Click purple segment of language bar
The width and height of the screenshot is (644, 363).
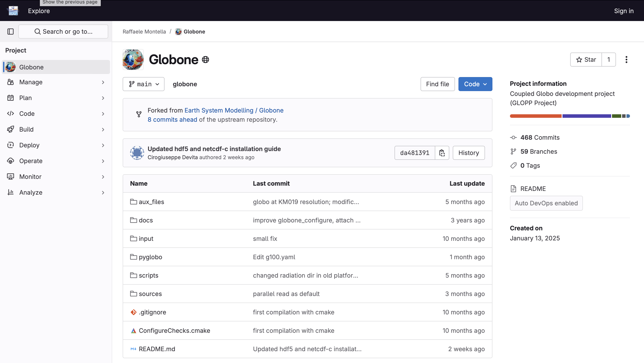(x=587, y=116)
